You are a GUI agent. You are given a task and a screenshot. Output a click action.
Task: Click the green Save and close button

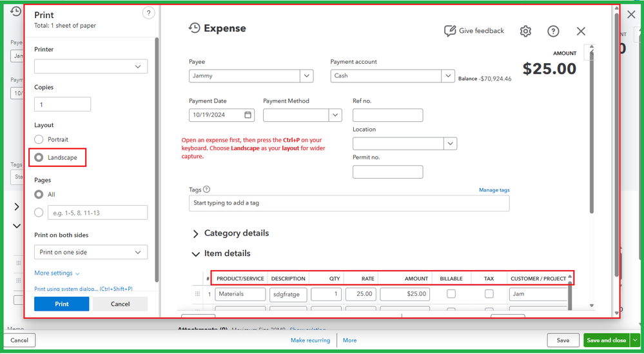coord(607,340)
